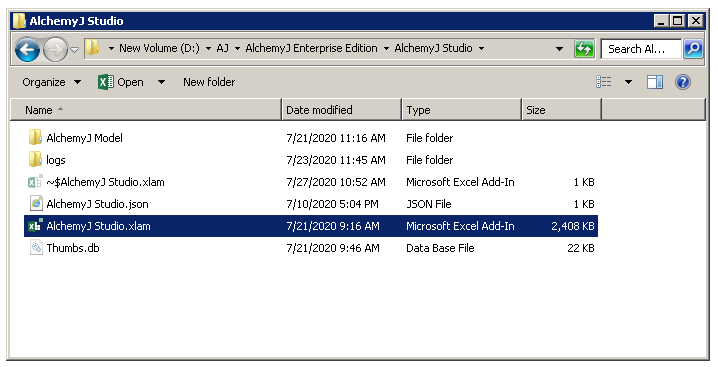Go to AlchemyJ Enterprise Edition breadcrumb
The width and height of the screenshot is (718, 367).
311,48
